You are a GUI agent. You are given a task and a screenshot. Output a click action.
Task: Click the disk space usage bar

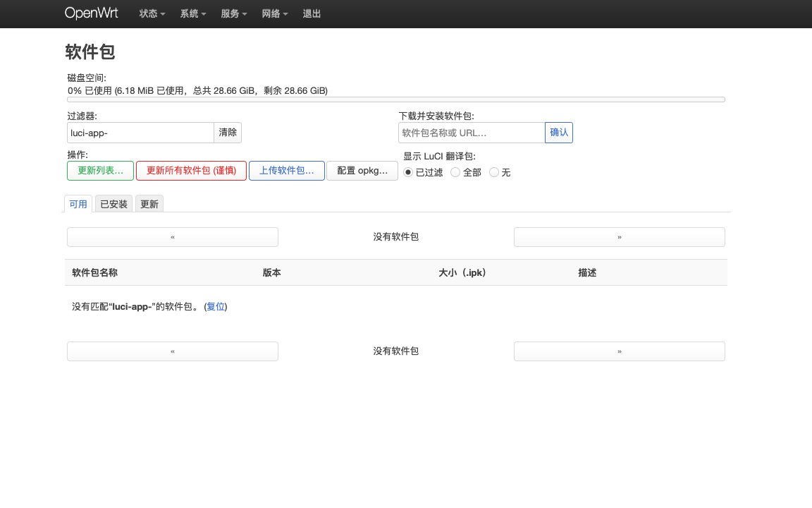(x=395, y=99)
